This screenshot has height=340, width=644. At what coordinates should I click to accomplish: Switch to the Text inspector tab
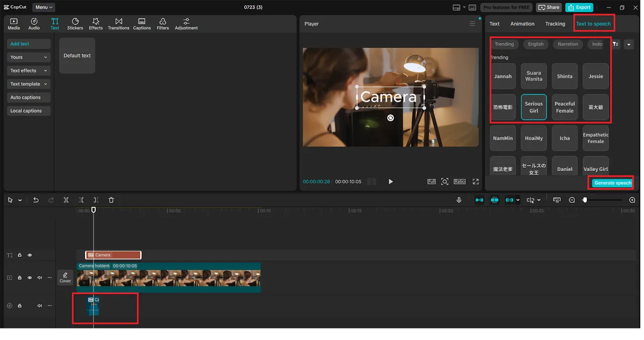(495, 24)
